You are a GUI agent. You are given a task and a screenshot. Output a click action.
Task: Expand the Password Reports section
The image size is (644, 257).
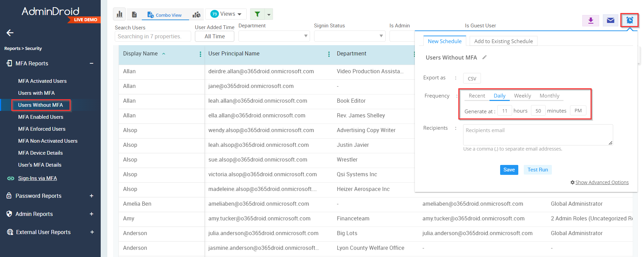click(x=91, y=196)
